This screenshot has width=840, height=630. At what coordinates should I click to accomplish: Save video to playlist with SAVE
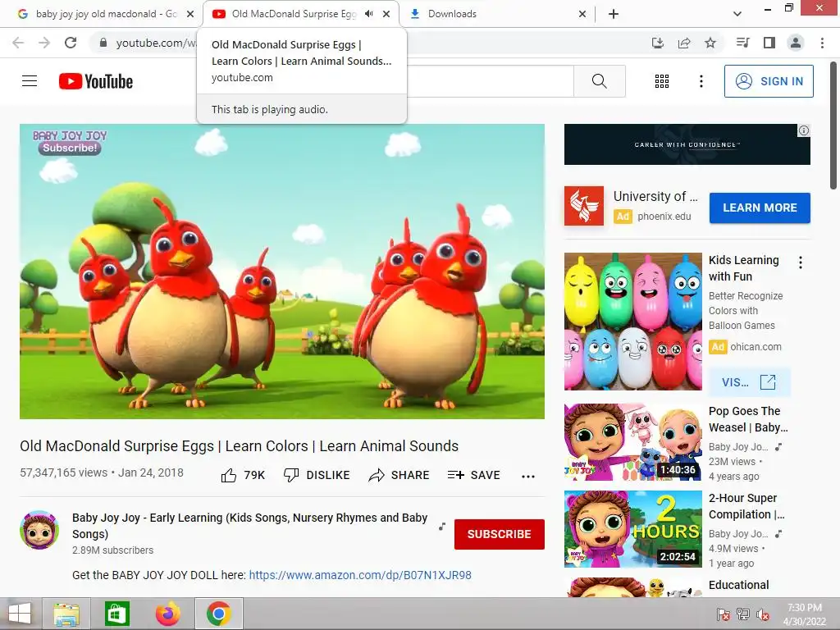click(x=473, y=475)
